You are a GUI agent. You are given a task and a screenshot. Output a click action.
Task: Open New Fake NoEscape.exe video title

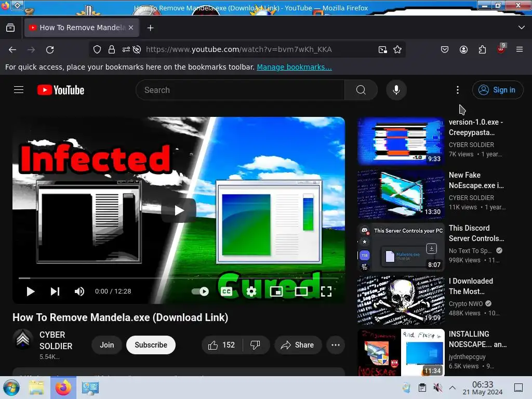[x=476, y=180]
